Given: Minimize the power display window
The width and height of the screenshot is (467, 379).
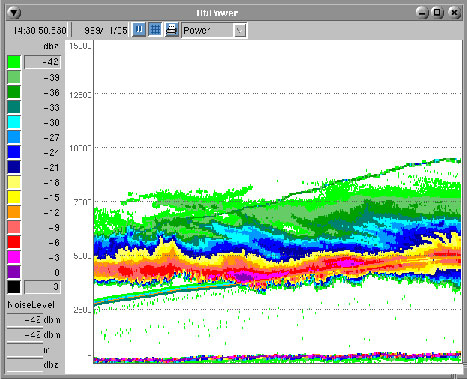Looking at the screenshot, I should (422, 13).
